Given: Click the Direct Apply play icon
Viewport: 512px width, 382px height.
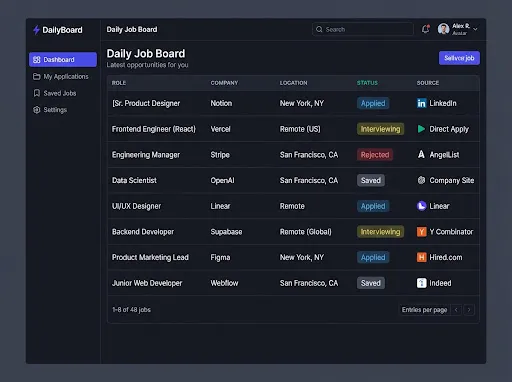Looking at the screenshot, I should pos(421,129).
